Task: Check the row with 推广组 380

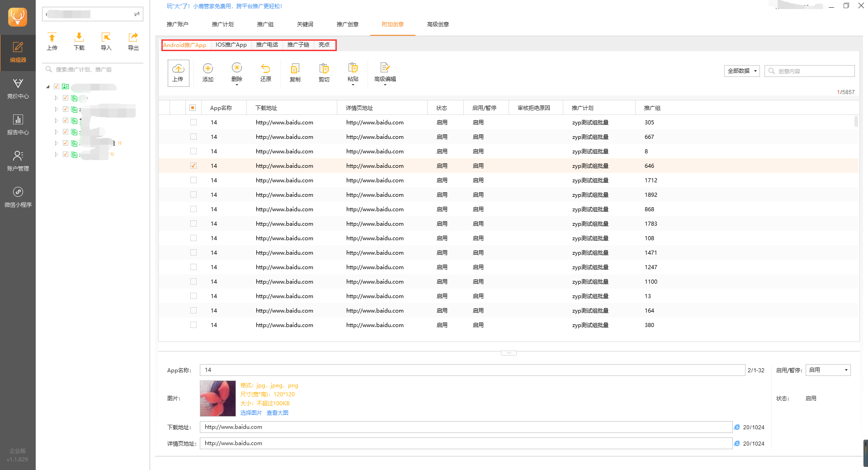Action: [x=193, y=325]
